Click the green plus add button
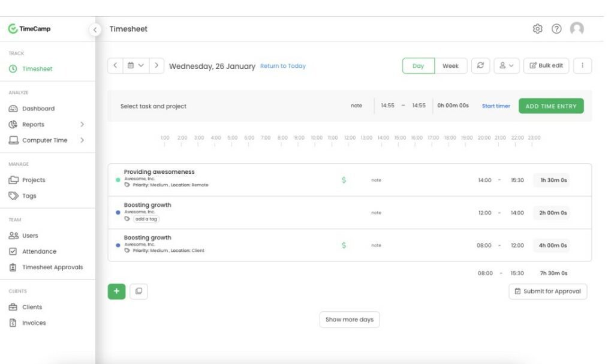 click(x=116, y=291)
